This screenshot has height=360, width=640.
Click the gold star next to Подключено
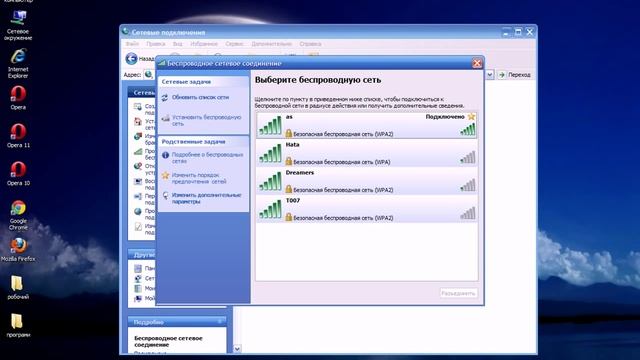(x=471, y=117)
